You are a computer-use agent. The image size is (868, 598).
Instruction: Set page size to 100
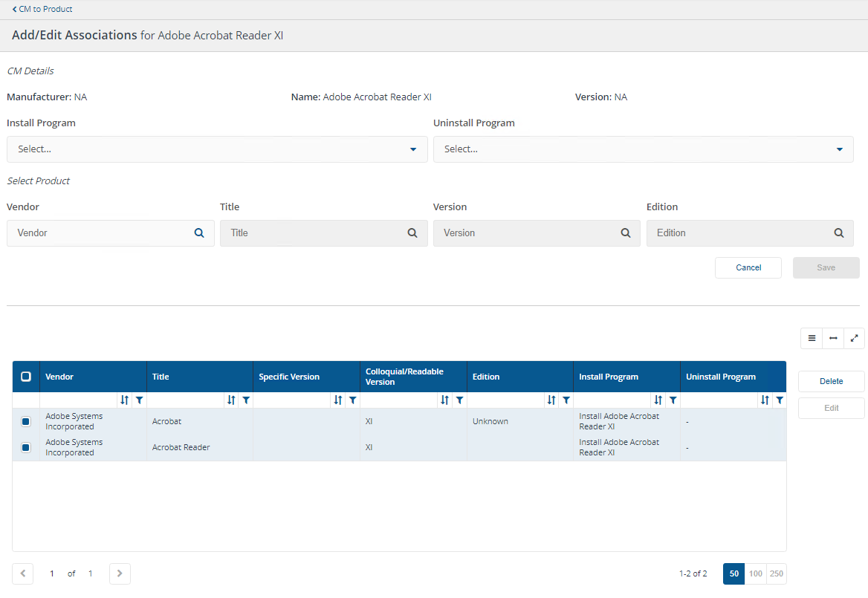coord(755,573)
